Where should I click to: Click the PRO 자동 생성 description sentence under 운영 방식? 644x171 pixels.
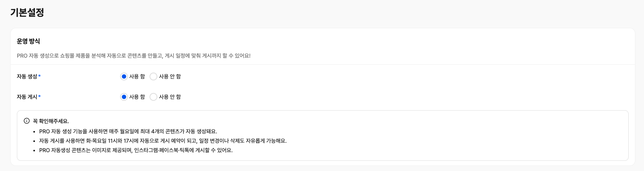(133, 56)
